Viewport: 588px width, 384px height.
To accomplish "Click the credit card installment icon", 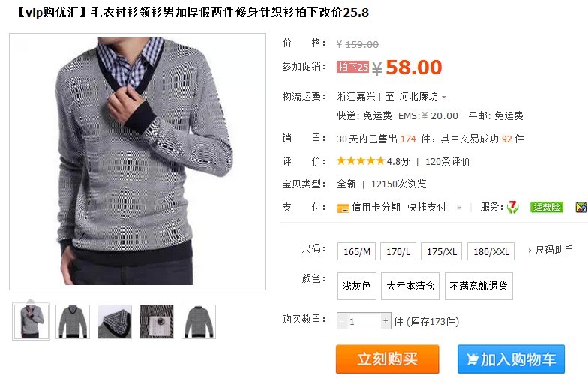I will tap(343, 208).
